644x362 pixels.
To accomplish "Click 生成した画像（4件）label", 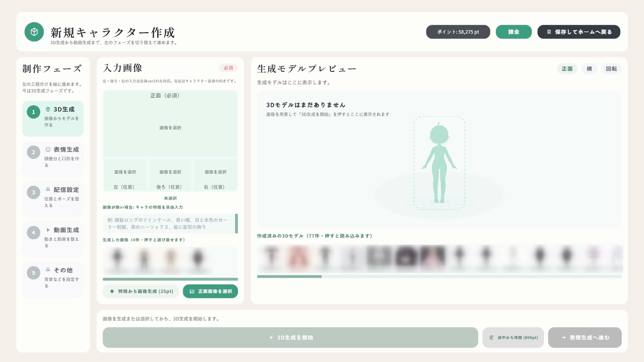I will (144, 240).
